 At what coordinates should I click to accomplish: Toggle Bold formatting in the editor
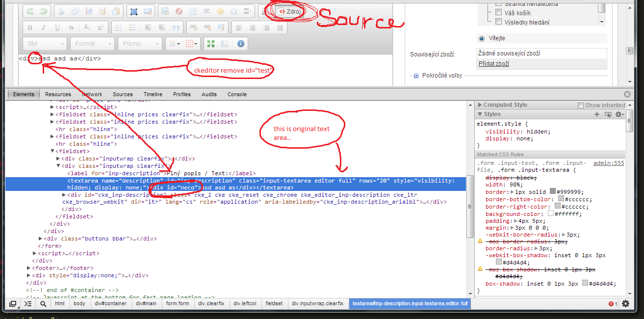tap(30, 27)
